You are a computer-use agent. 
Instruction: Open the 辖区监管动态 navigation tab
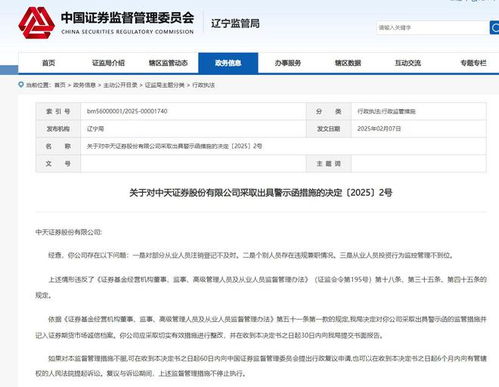[168, 63]
